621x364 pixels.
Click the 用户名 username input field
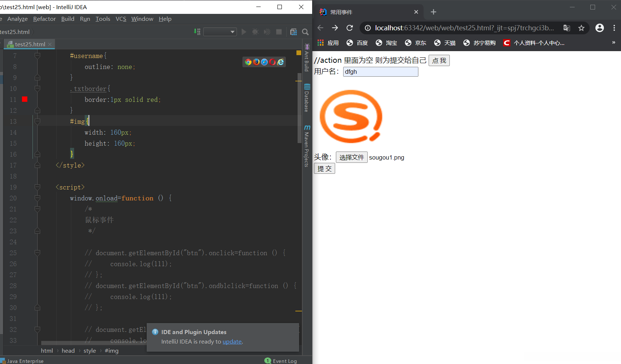pyautogui.click(x=380, y=72)
